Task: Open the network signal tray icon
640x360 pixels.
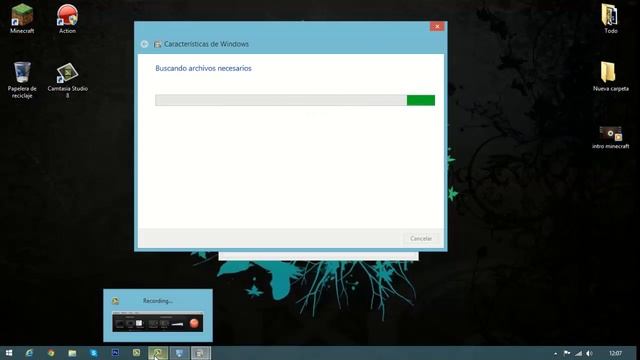Action: pos(578,353)
